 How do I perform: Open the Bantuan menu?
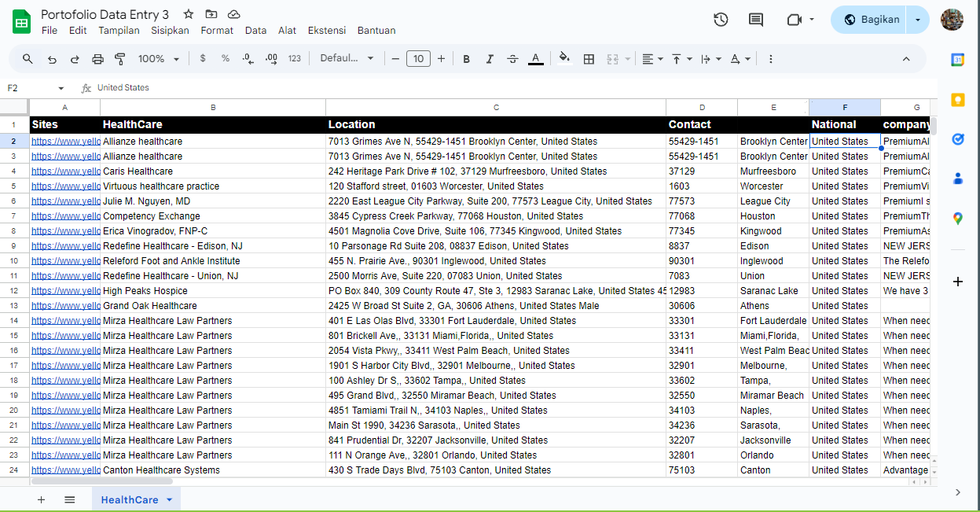pyautogui.click(x=376, y=31)
